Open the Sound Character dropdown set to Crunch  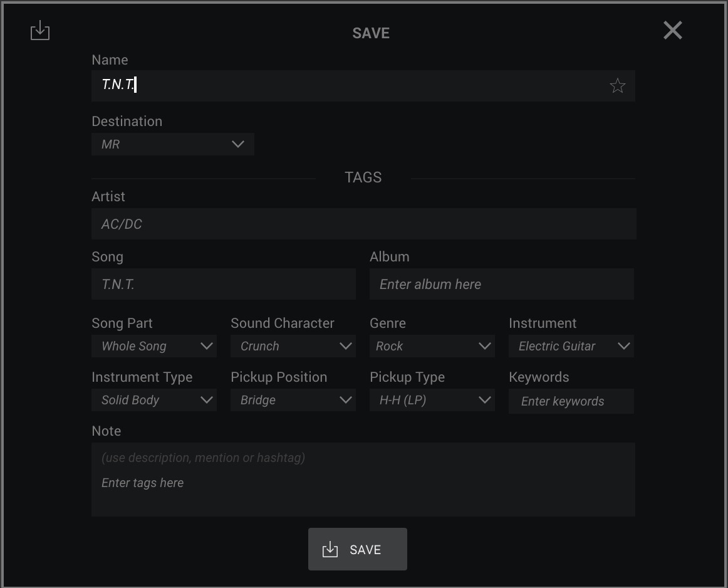(293, 346)
